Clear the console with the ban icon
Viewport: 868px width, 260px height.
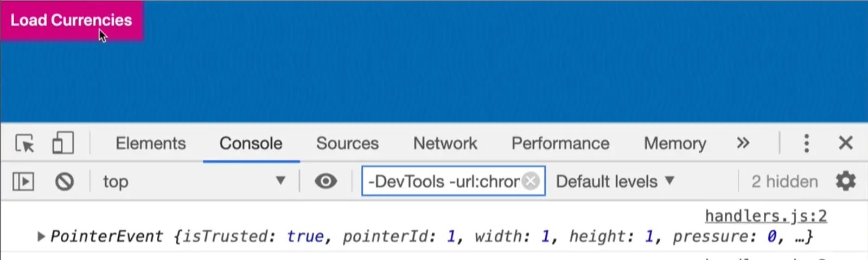tap(65, 181)
